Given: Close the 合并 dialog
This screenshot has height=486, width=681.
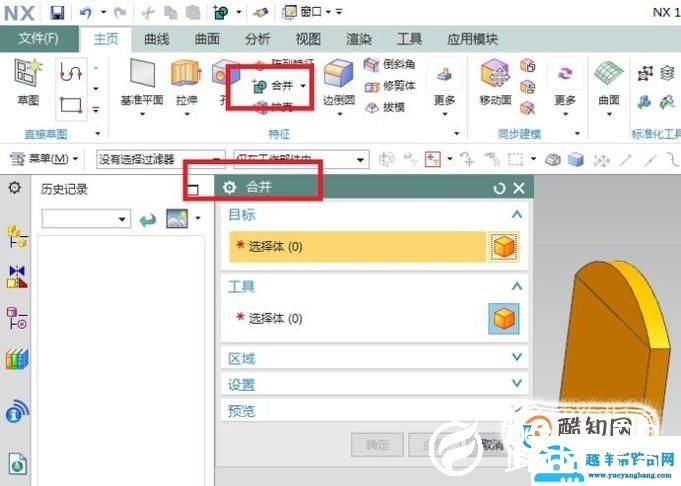Looking at the screenshot, I should click(519, 188).
